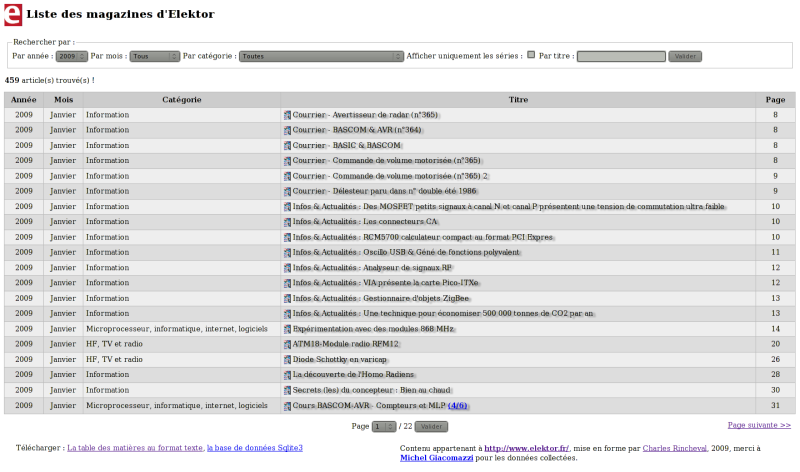Screen dimensions: 800x472
Task: Click icon for économiser 500 000 tonnes de CO2
Action: (287, 314)
